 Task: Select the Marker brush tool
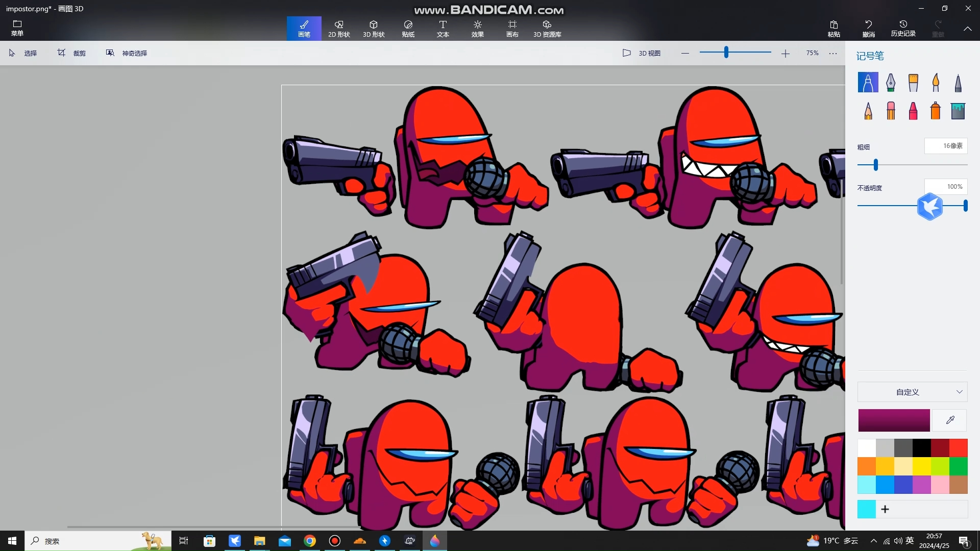tap(868, 82)
